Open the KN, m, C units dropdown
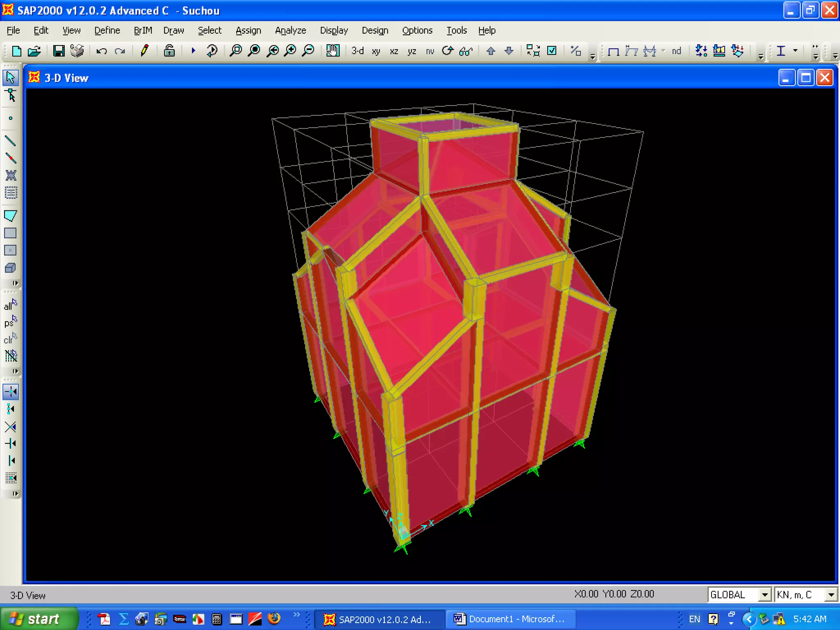Image resolution: width=840 pixels, height=630 pixels. point(831,595)
